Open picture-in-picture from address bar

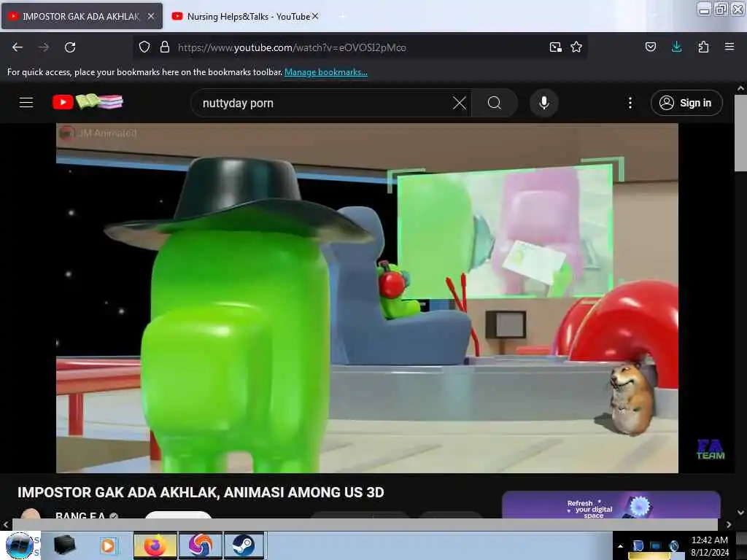pyautogui.click(x=555, y=47)
